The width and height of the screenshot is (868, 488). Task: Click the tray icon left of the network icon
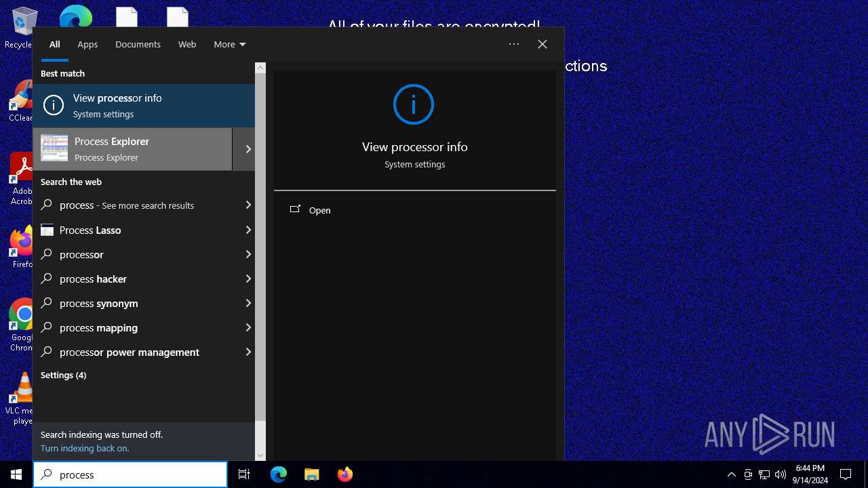pos(748,474)
